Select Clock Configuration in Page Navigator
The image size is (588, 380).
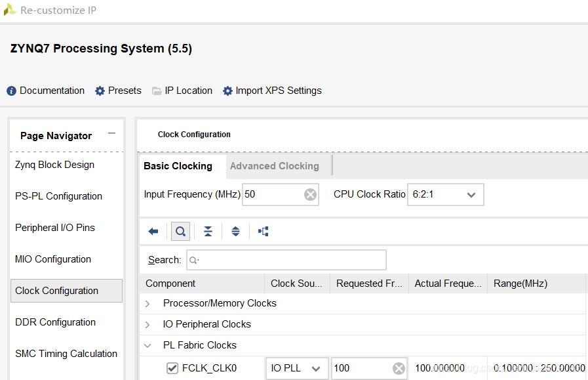(x=66, y=291)
